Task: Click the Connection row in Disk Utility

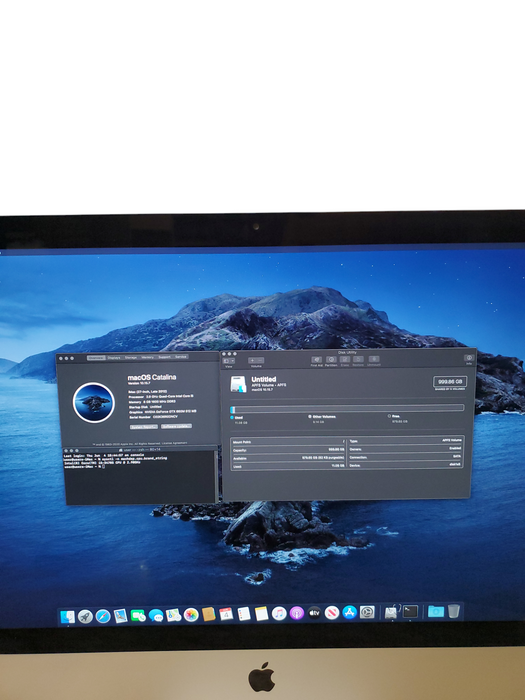Action: [405, 457]
